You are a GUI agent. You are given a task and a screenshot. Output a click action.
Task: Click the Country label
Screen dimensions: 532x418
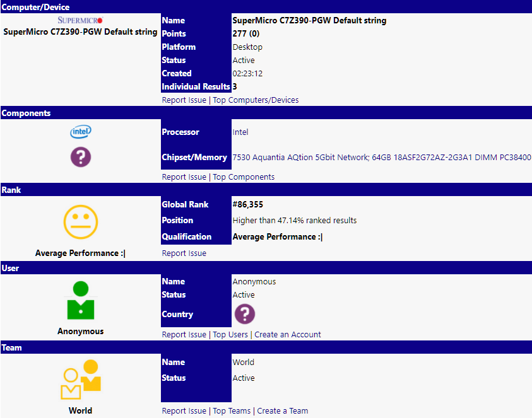(177, 314)
